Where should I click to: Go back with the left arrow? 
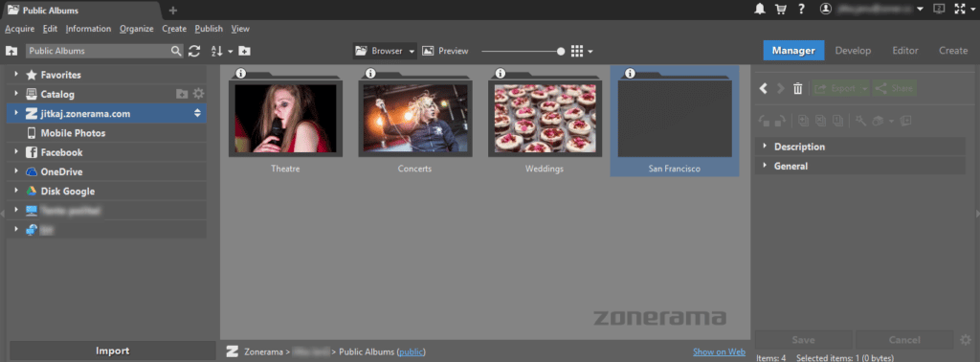(763, 88)
